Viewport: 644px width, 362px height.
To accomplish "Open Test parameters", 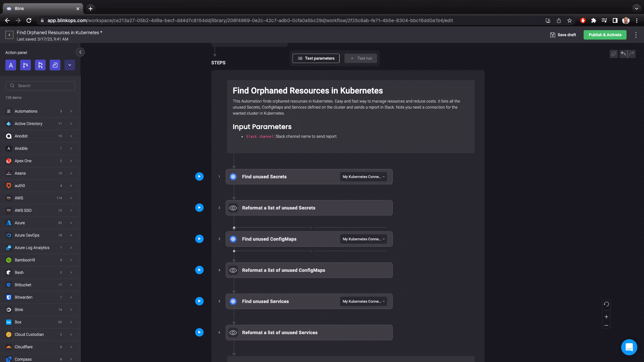I will tap(316, 58).
